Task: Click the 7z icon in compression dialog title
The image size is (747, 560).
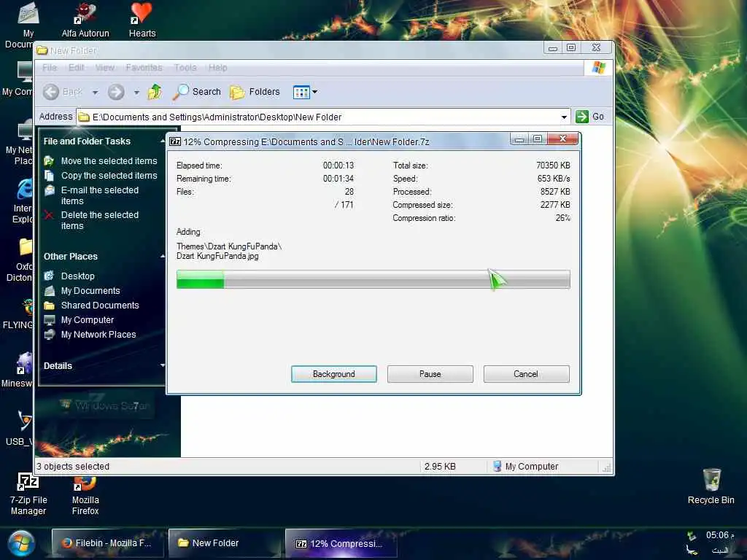Action: coord(175,141)
